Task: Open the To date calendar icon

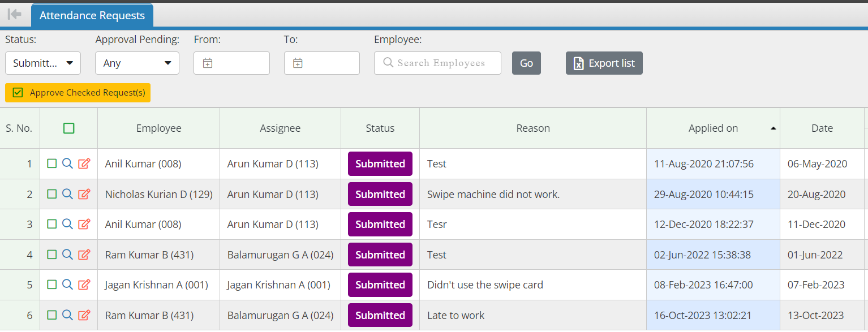Action: coord(298,63)
